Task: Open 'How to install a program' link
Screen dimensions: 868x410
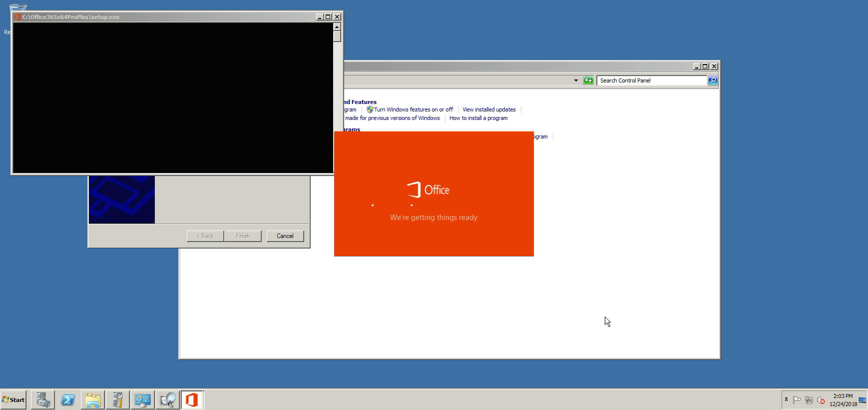Action: point(478,118)
